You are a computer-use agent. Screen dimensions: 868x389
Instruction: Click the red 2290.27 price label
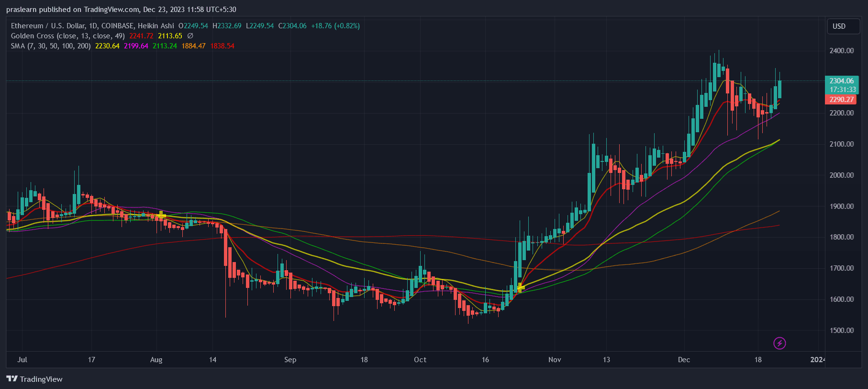[841, 100]
